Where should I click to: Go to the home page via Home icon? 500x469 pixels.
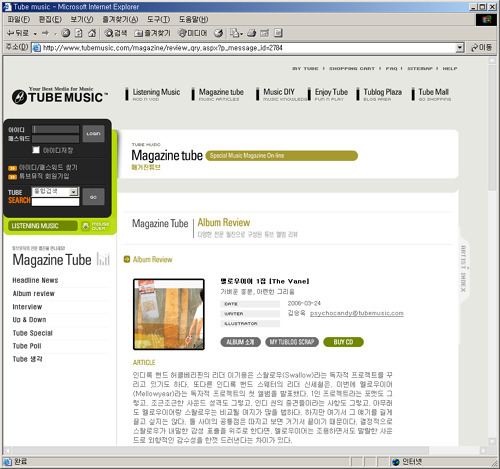point(92,33)
